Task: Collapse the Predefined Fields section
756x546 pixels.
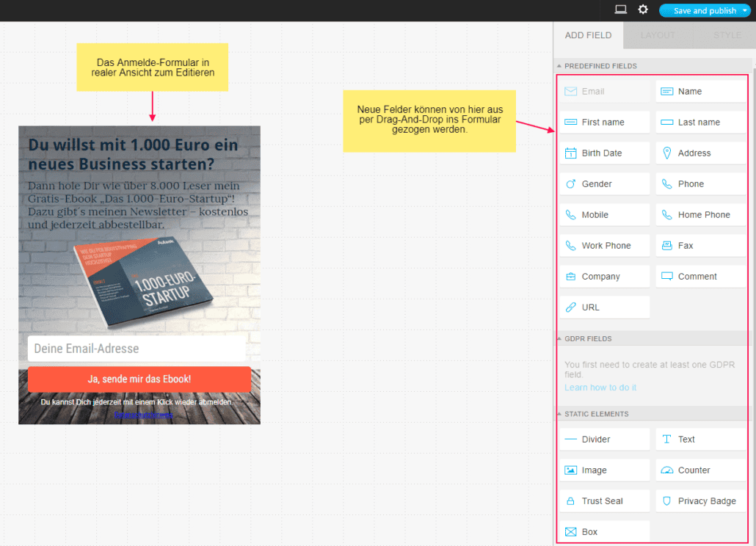Action: coord(559,66)
